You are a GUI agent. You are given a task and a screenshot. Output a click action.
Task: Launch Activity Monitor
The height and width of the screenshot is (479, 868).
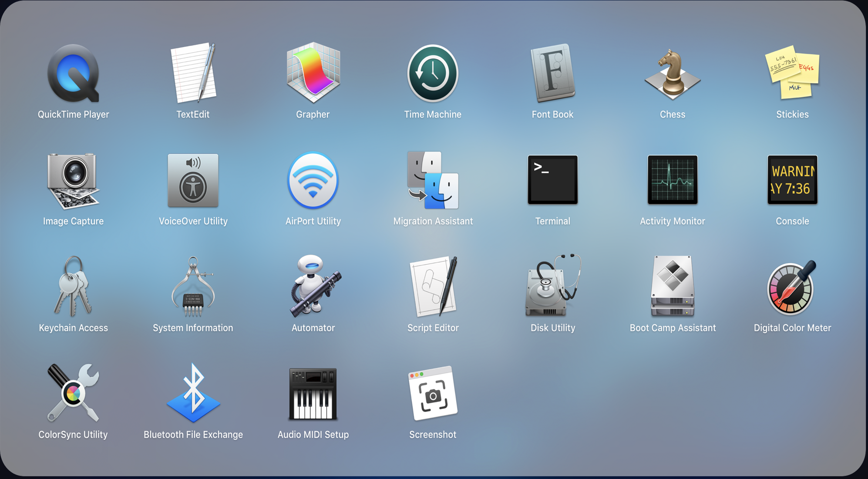(673, 180)
